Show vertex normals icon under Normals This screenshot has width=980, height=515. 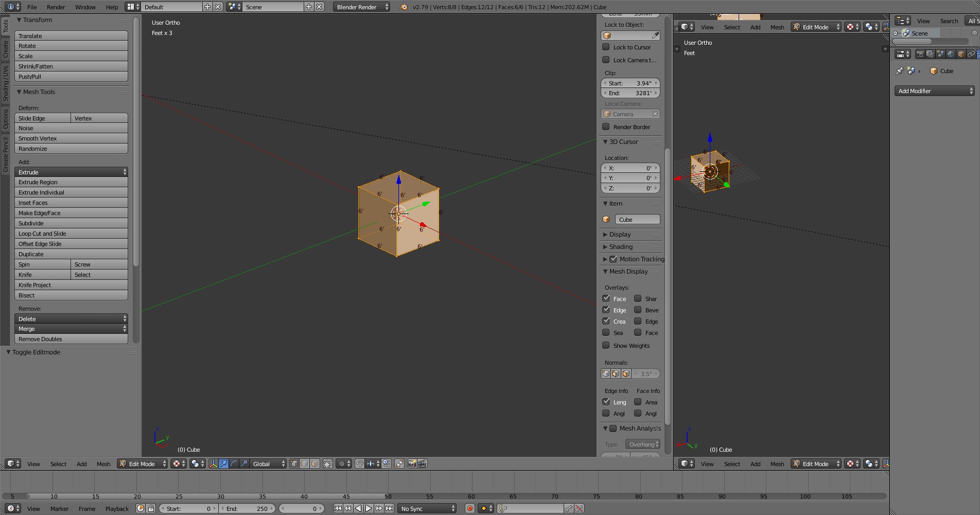click(x=606, y=374)
